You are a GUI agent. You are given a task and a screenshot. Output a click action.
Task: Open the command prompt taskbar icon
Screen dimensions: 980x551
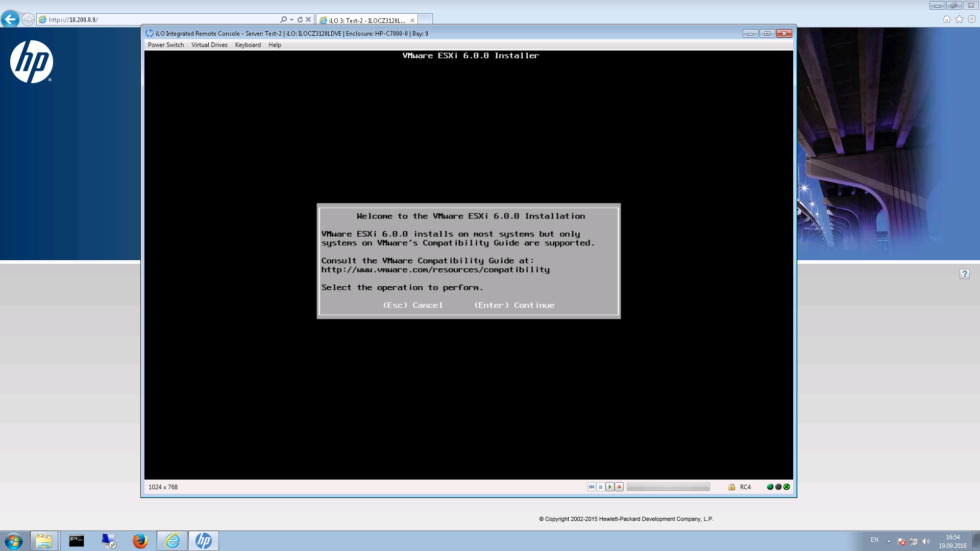(77, 541)
